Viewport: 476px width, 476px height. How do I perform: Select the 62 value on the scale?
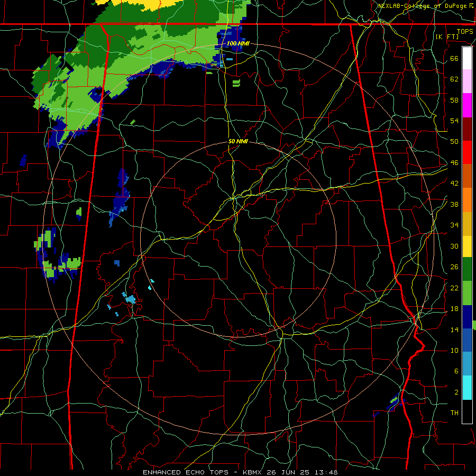(454, 79)
